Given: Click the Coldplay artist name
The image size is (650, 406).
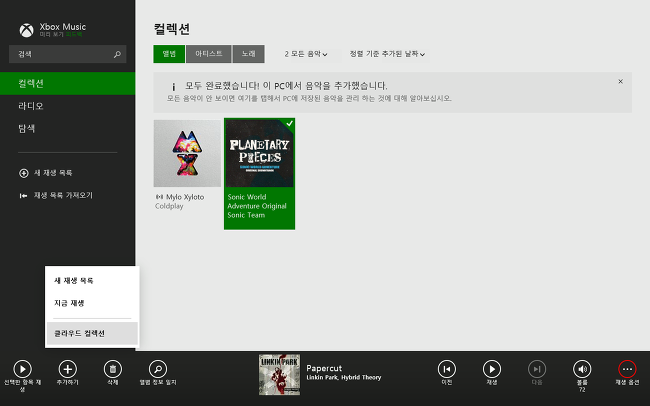Looking at the screenshot, I should point(169,206).
